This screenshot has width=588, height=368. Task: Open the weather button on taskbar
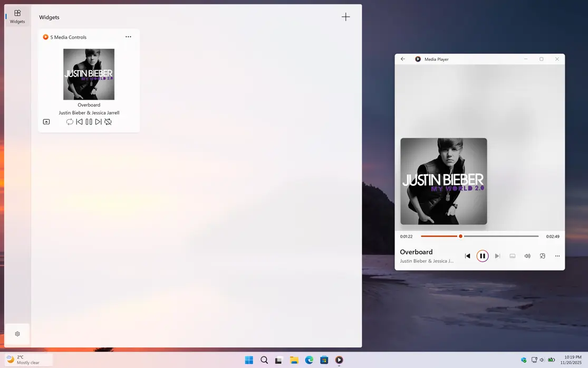(x=28, y=360)
